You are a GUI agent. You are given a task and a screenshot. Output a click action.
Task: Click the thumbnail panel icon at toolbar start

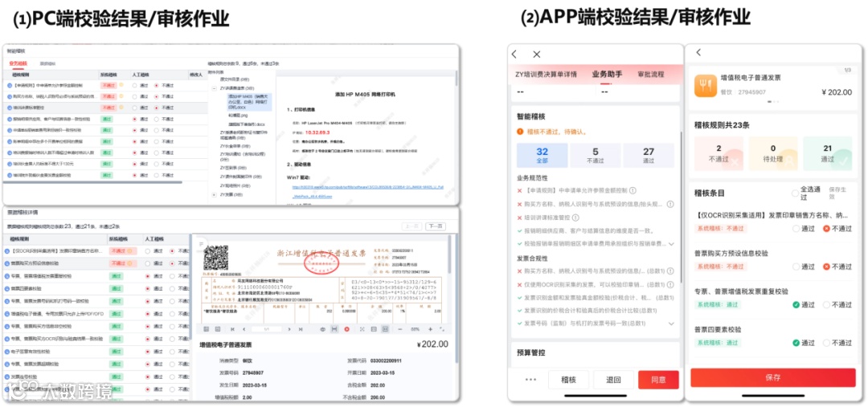click(206, 329)
